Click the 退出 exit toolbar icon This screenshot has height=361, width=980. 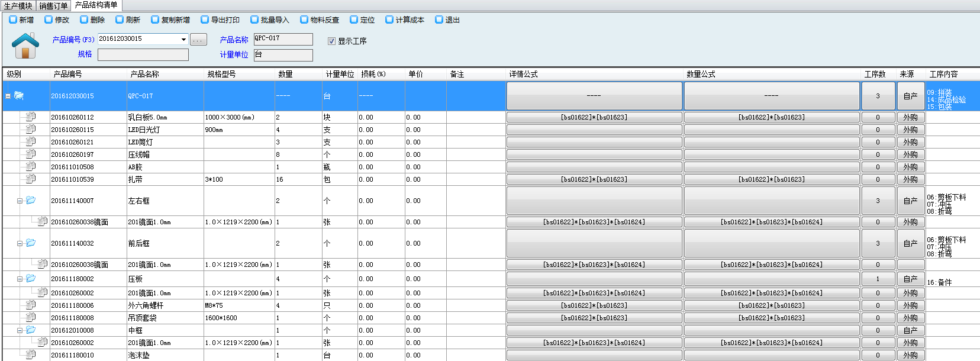(439, 20)
